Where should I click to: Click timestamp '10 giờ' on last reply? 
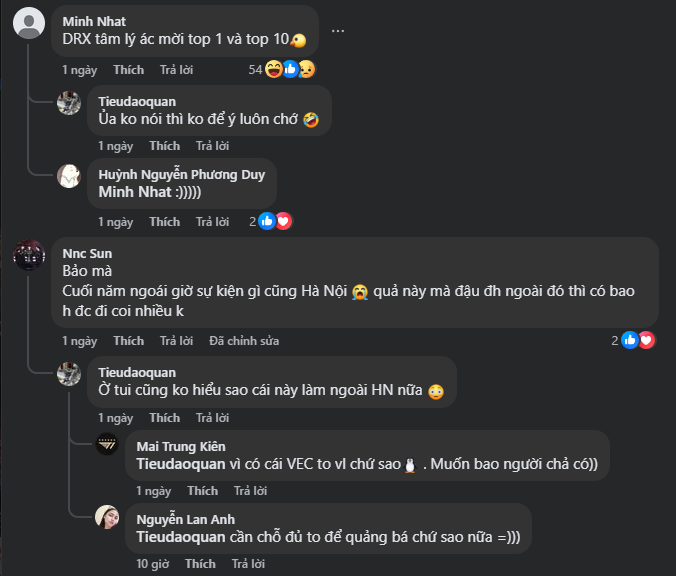pos(152,564)
